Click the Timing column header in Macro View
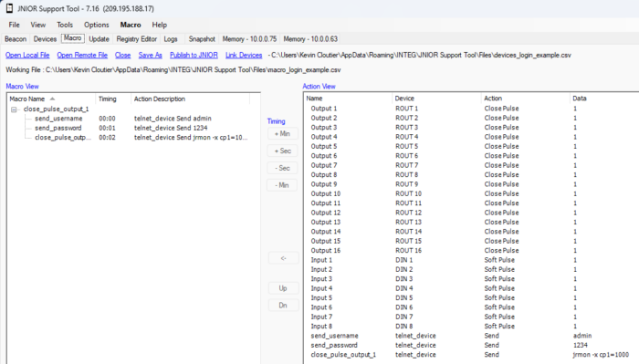 [113, 99]
